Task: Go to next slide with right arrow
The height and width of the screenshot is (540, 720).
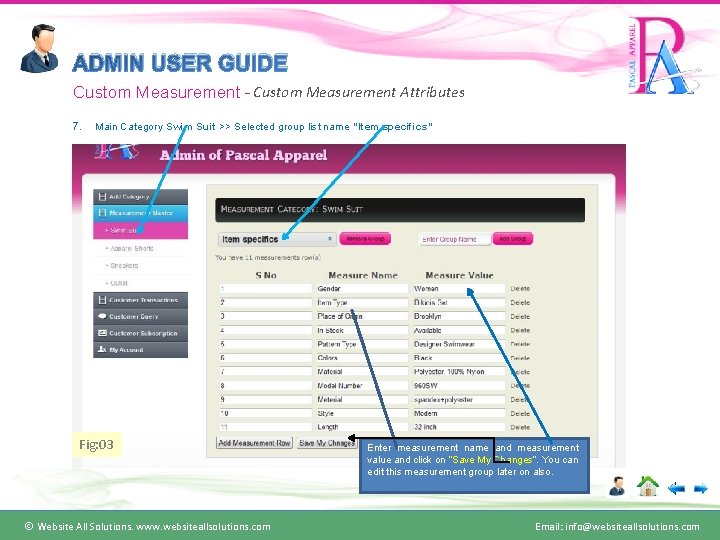Action: point(700,489)
